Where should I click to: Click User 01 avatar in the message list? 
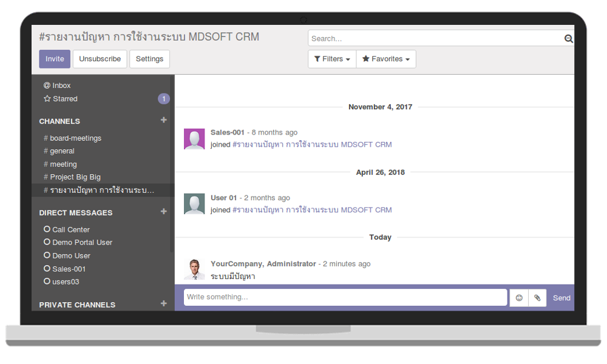pos(194,204)
